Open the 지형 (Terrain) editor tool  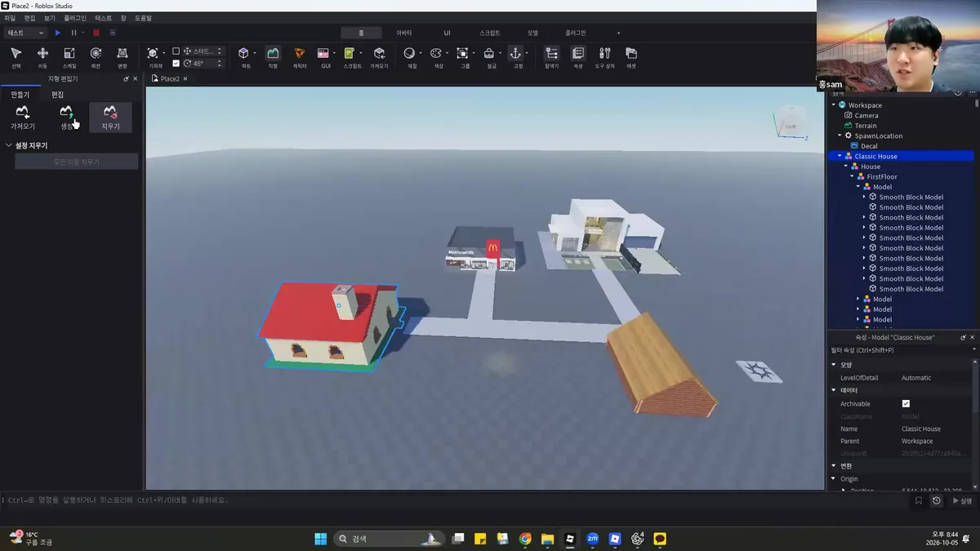[x=273, y=56]
